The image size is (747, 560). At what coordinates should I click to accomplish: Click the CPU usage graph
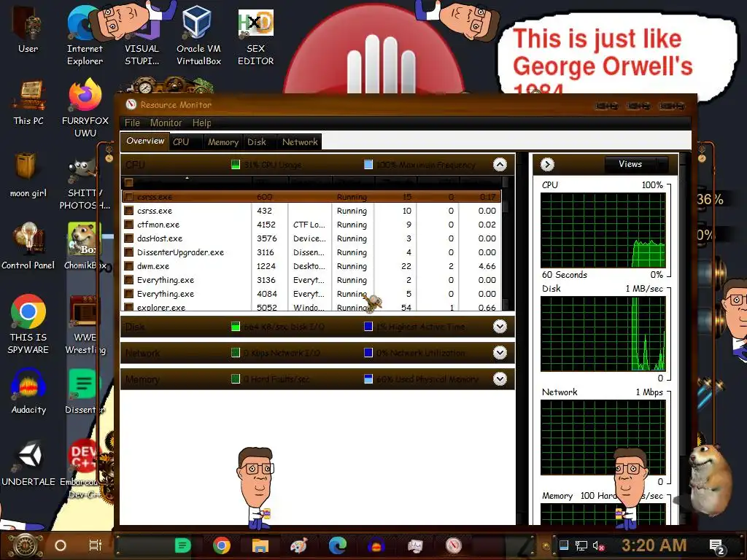[603, 230]
